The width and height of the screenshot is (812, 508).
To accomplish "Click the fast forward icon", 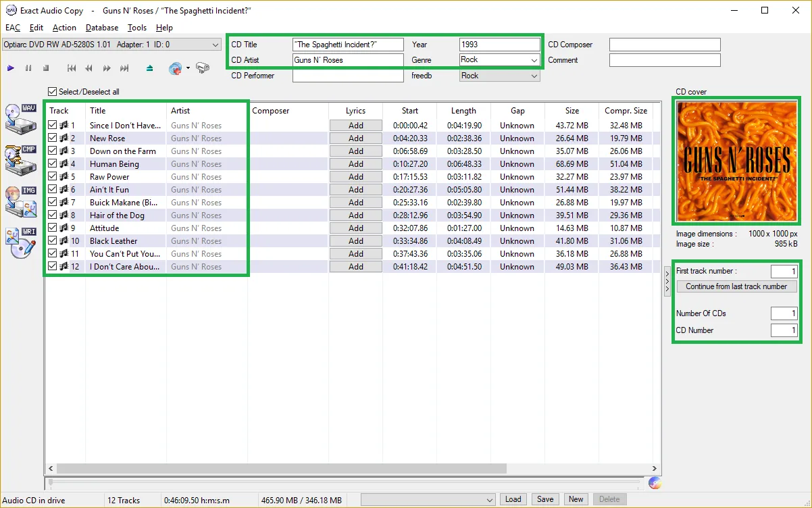I will tap(107, 68).
